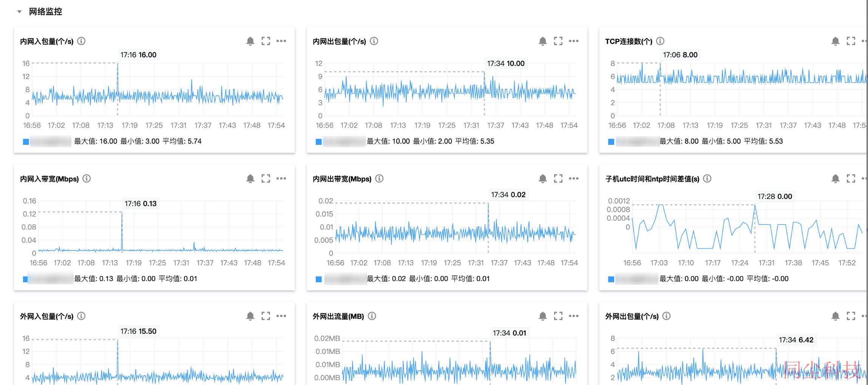Viewport: 868px width, 385px height.
Task: Click 最大值: 16.00 in 内网入包量 legend
Action: coord(96,141)
